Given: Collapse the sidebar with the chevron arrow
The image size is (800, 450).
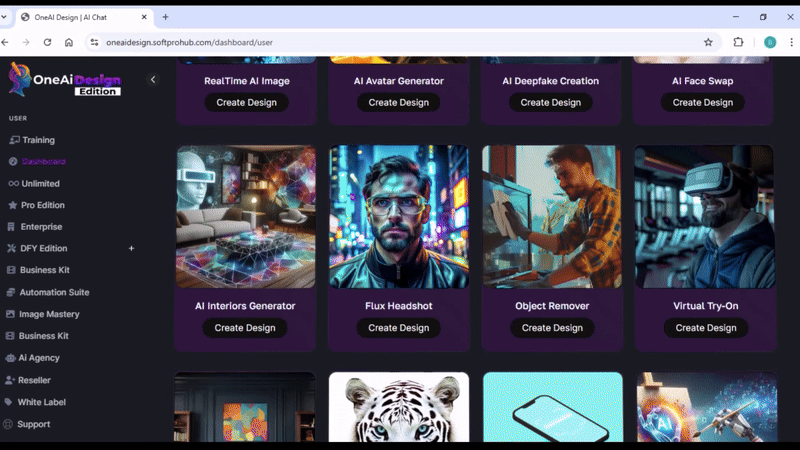Looking at the screenshot, I should (x=153, y=80).
